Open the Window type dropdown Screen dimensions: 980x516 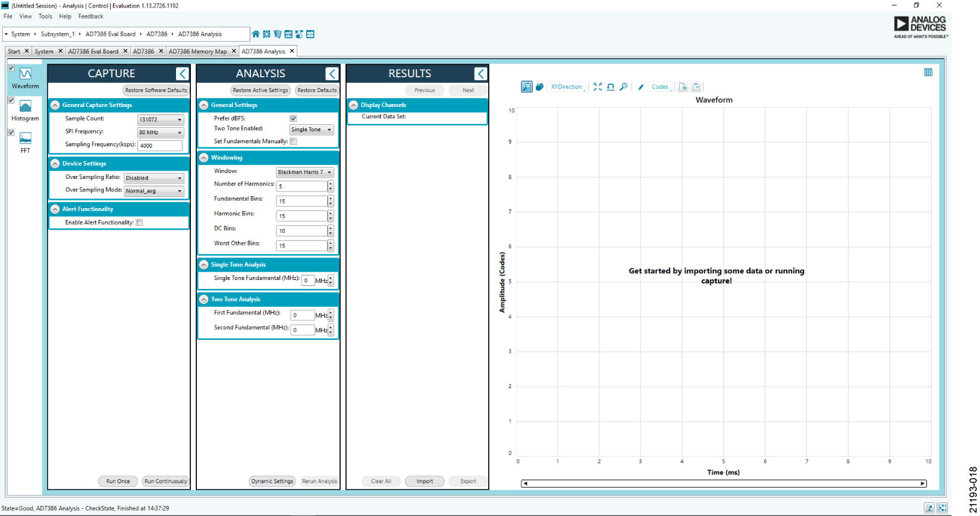(304, 172)
